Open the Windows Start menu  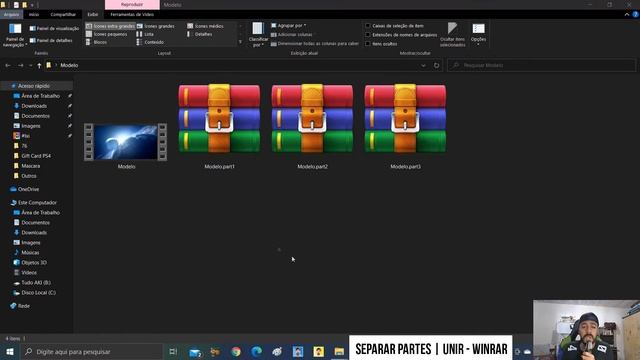10,351
